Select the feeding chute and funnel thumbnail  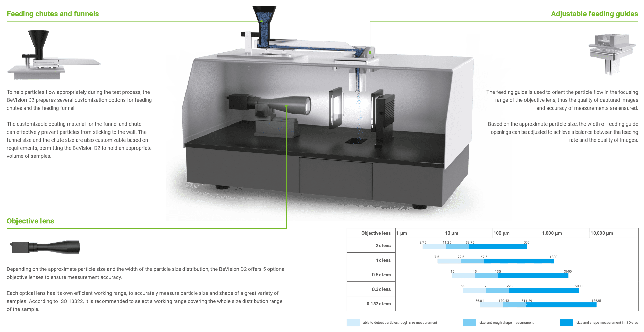(54, 55)
